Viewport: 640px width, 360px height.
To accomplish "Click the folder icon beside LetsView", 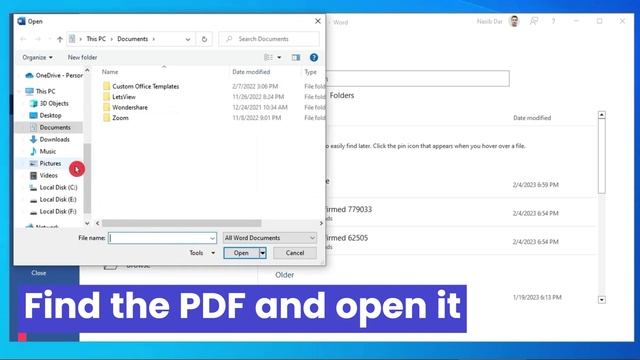I will (x=107, y=97).
